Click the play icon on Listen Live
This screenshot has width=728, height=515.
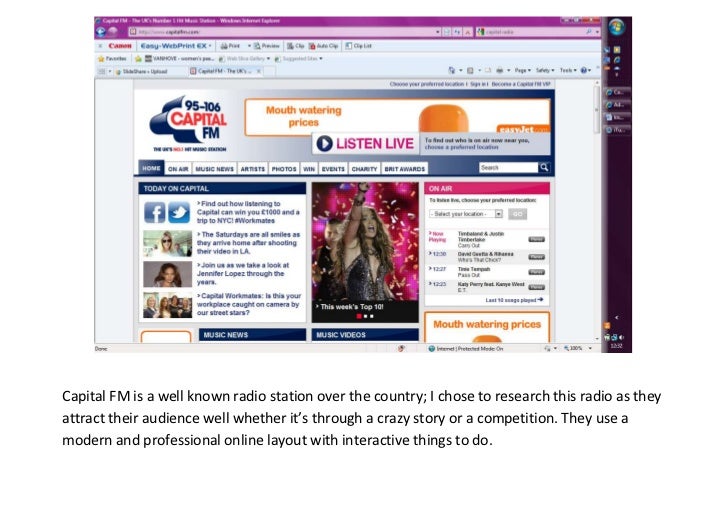324,143
